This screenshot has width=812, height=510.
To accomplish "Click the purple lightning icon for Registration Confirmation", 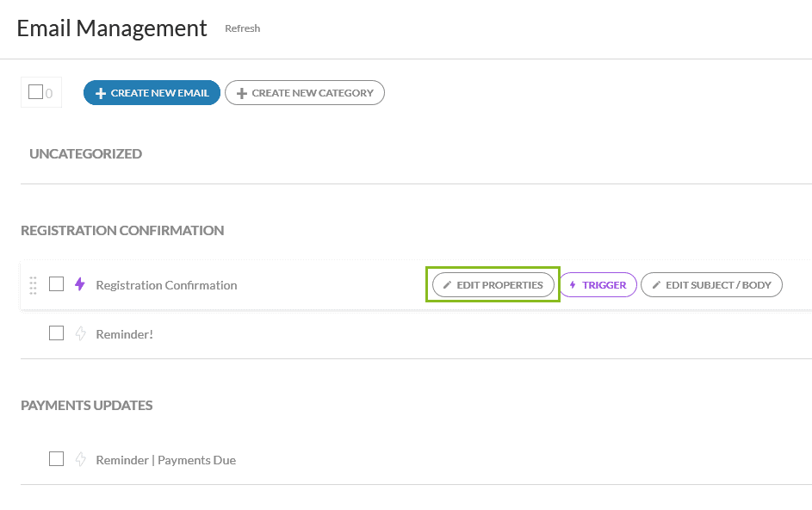I will coord(80,284).
